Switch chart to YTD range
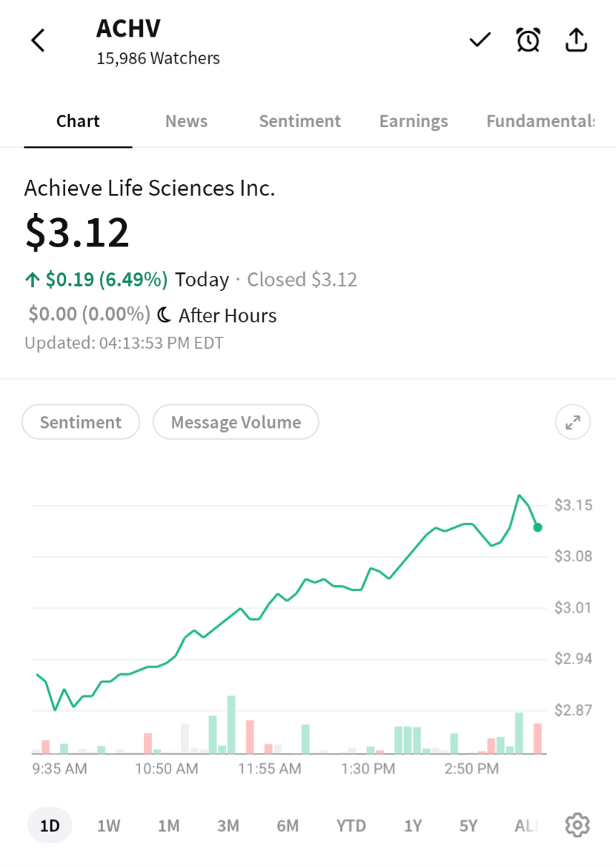This screenshot has height=867, width=616. pyautogui.click(x=351, y=826)
